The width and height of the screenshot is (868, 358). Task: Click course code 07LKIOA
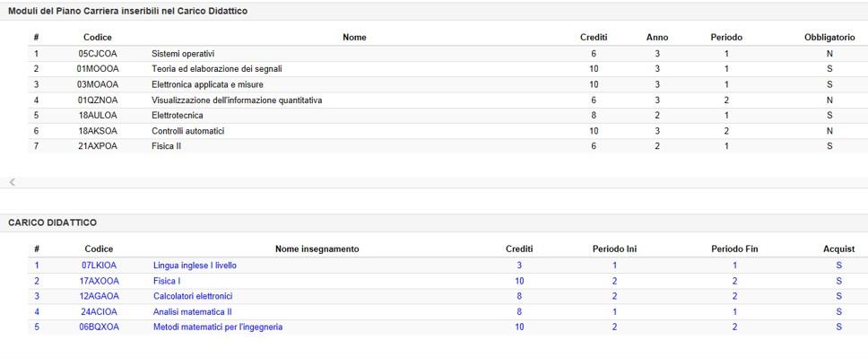[x=99, y=266]
